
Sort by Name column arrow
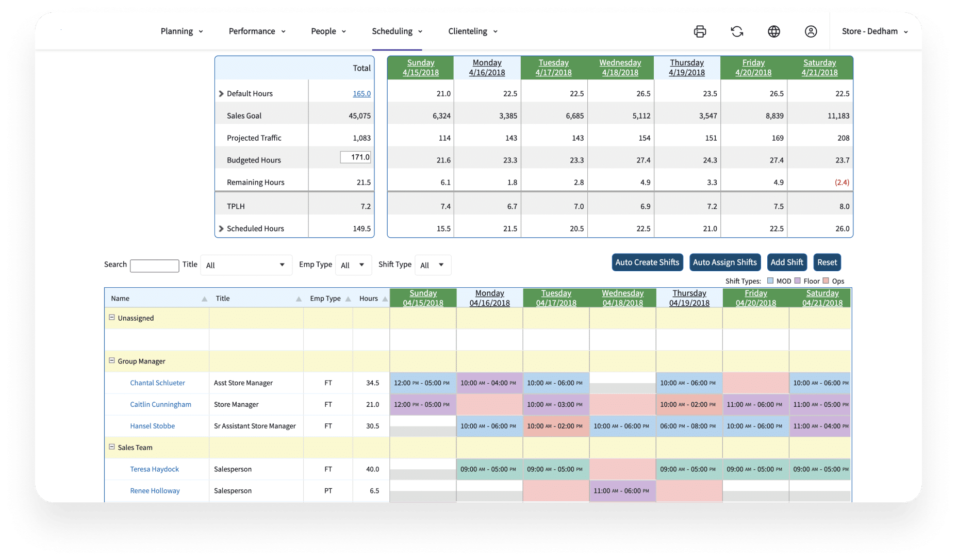[x=204, y=299]
